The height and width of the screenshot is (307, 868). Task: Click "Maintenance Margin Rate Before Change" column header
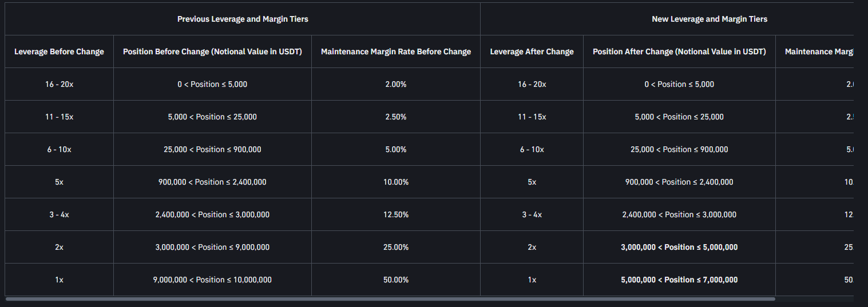[x=396, y=51]
